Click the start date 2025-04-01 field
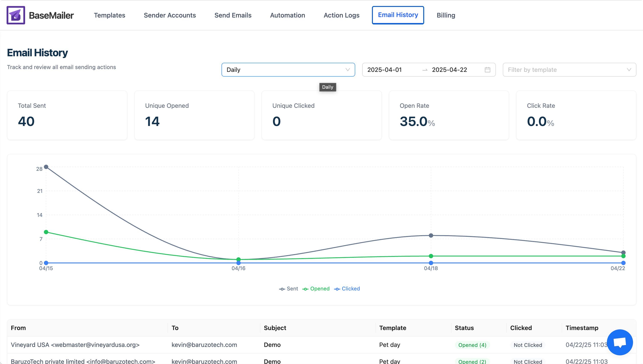 tap(384, 70)
